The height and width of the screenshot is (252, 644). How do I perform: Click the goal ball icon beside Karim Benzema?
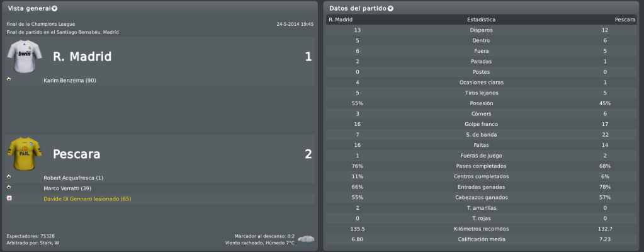pyautogui.click(x=9, y=79)
